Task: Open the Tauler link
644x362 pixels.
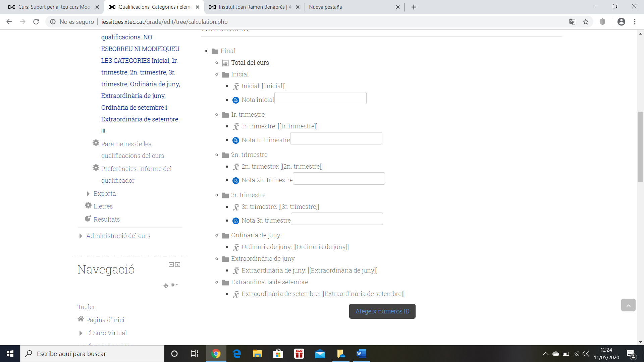Action: [86, 307]
